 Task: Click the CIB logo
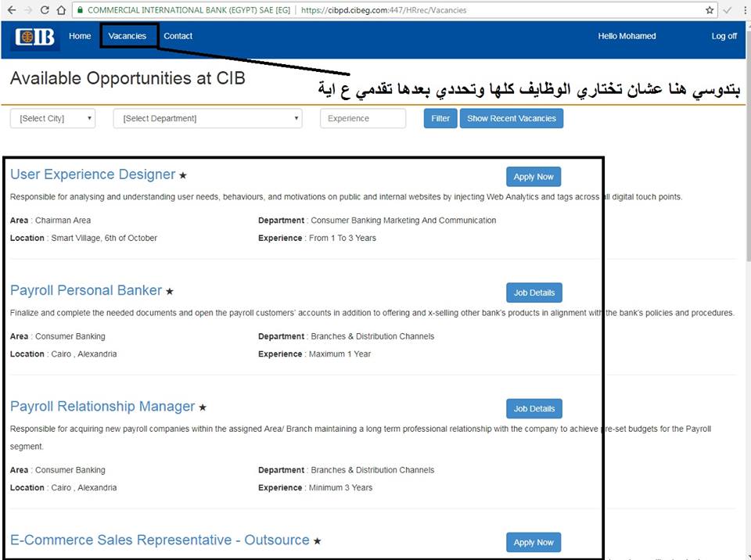pyautogui.click(x=35, y=37)
